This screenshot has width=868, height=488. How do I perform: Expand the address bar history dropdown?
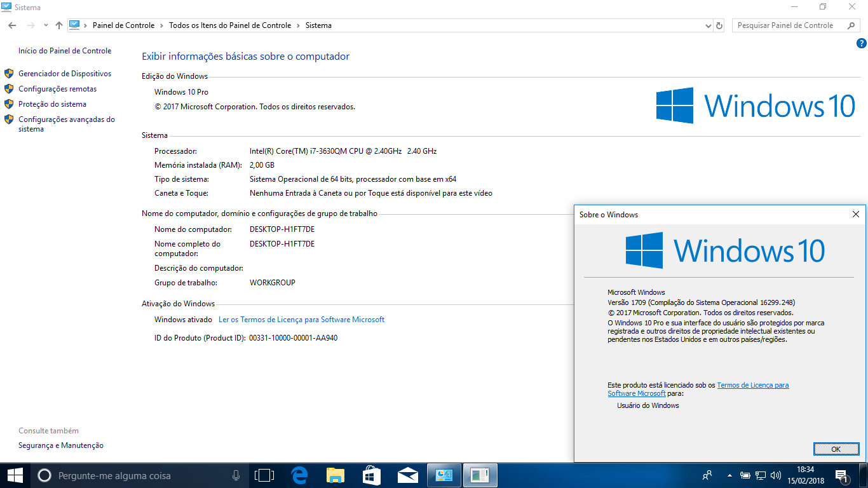(709, 25)
